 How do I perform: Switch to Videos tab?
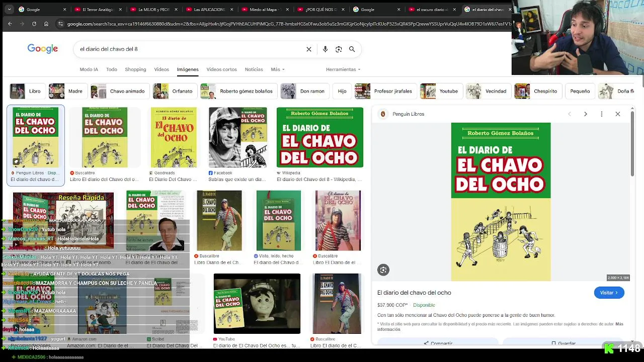point(162,69)
